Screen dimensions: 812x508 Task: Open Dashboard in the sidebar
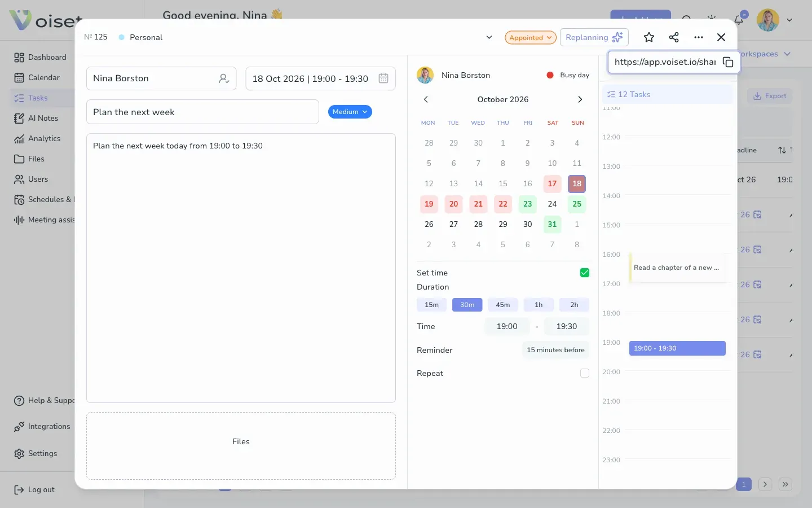pos(41,57)
